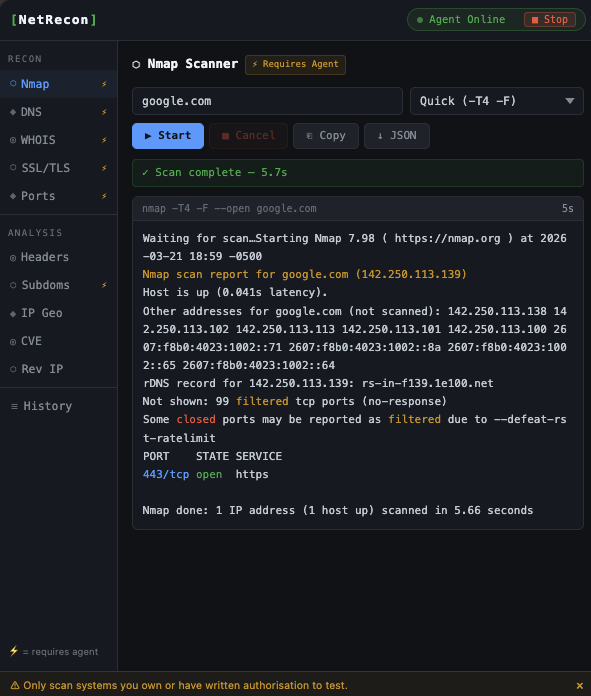The height and width of the screenshot is (696, 591).
Task: Click the lightning icon beside Ports
Action: (x=104, y=196)
